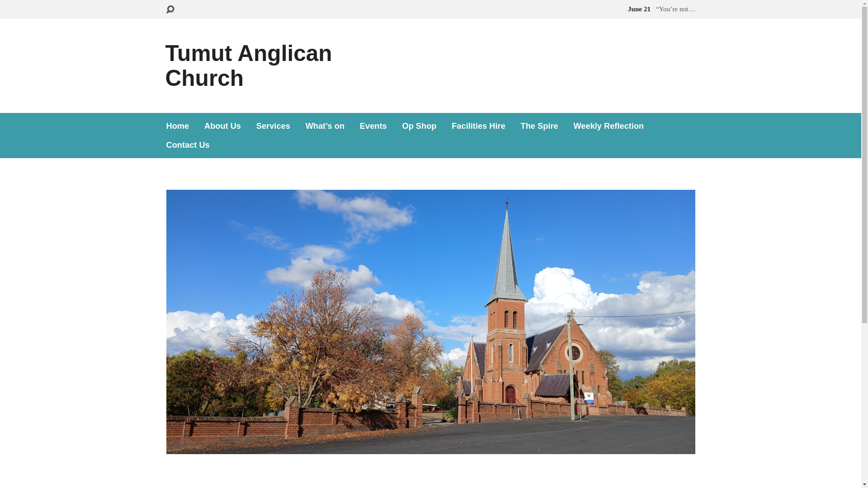The image size is (868, 488).
Task: Open the "You're not…" post link
Action: point(675,9)
